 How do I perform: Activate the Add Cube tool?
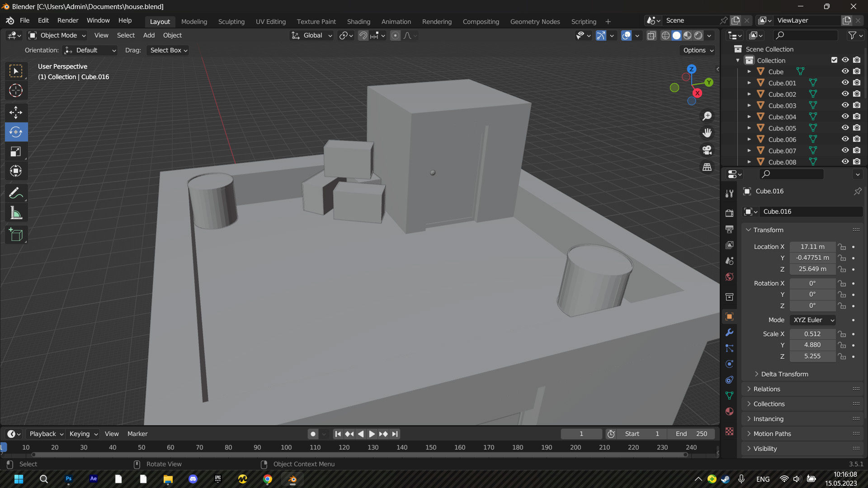16,235
